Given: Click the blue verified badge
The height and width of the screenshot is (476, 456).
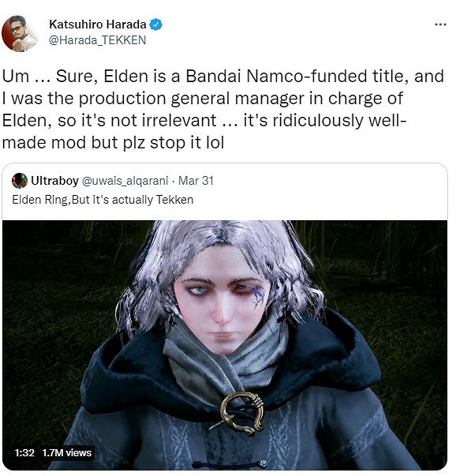Looking at the screenshot, I should click(156, 24).
